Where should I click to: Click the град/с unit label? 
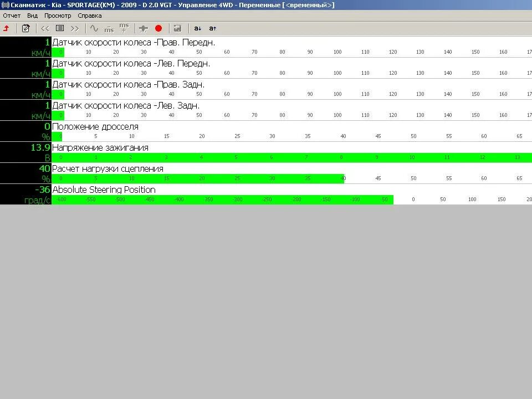[37, 200]
